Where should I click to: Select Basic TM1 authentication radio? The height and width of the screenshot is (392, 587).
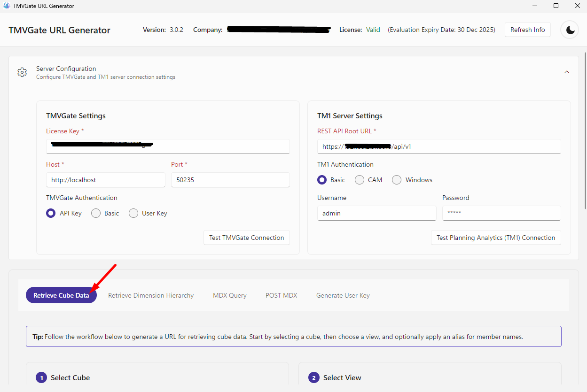pos(322,180)
